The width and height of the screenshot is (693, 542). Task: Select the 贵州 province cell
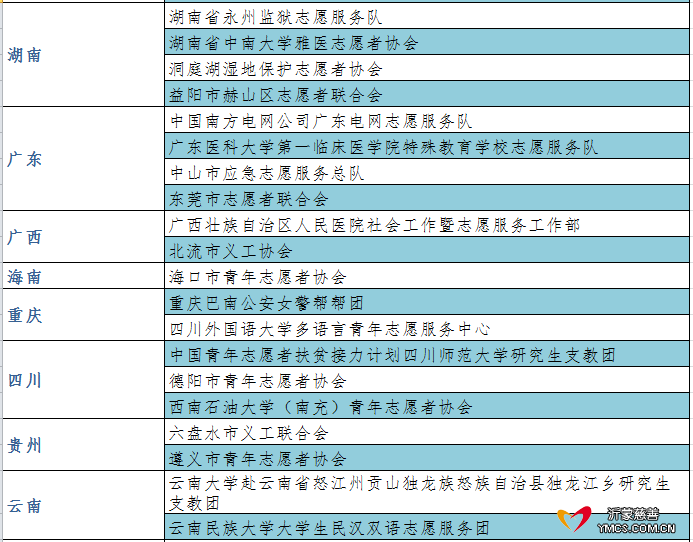(84, 445)
